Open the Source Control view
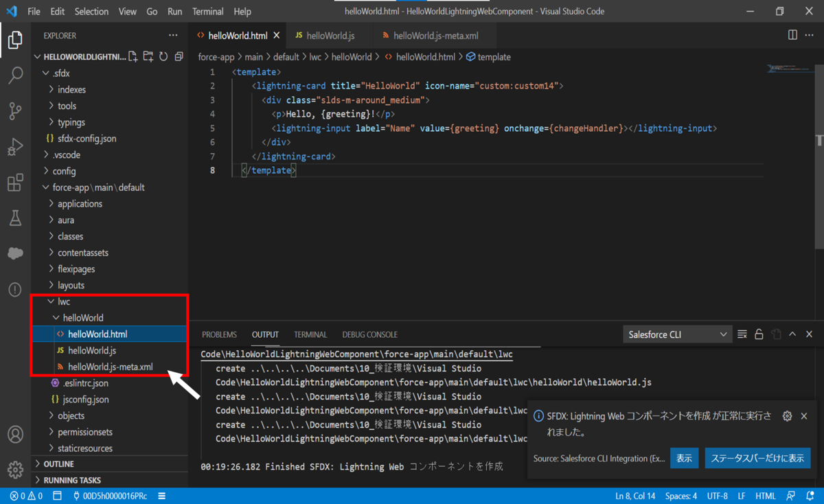Screen dimensions: 824x504 (x=15, y=111)
